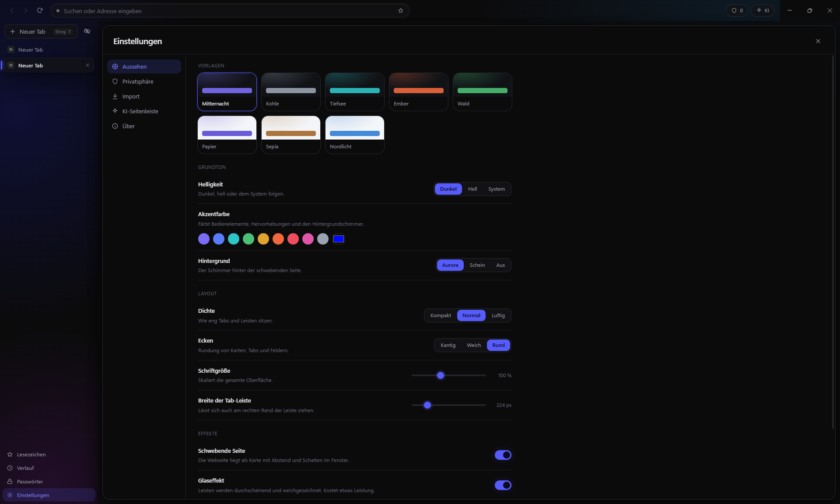Open the KI assistant button
Image resolution: width=840 pixels, height=504 pixels.
763,10
